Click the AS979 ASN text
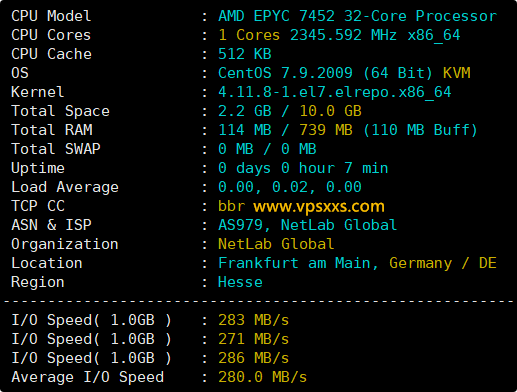Viewport: 517px width, 392px height. (240, 225)
